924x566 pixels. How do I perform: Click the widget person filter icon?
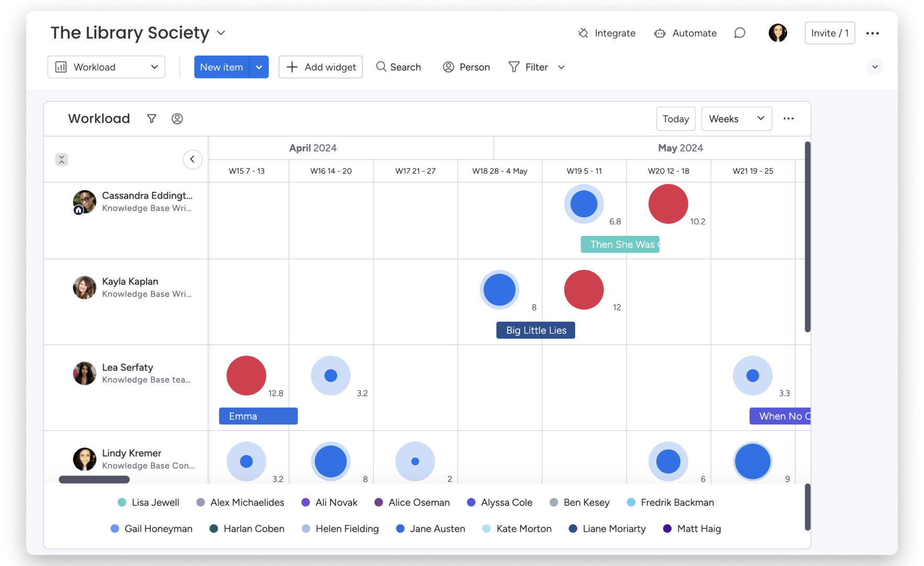[177, 118]
